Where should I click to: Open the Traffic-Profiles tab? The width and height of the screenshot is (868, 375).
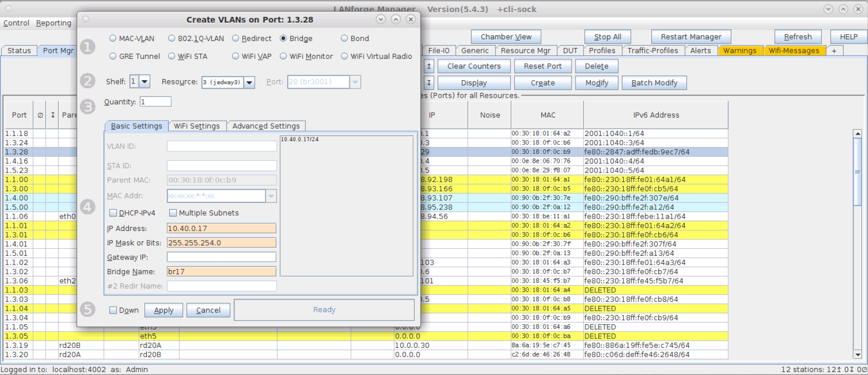[x=653, y=50]
